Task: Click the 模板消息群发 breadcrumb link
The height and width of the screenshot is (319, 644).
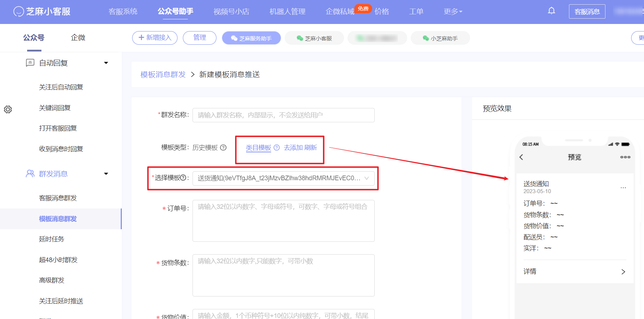Action: point(163,74)
